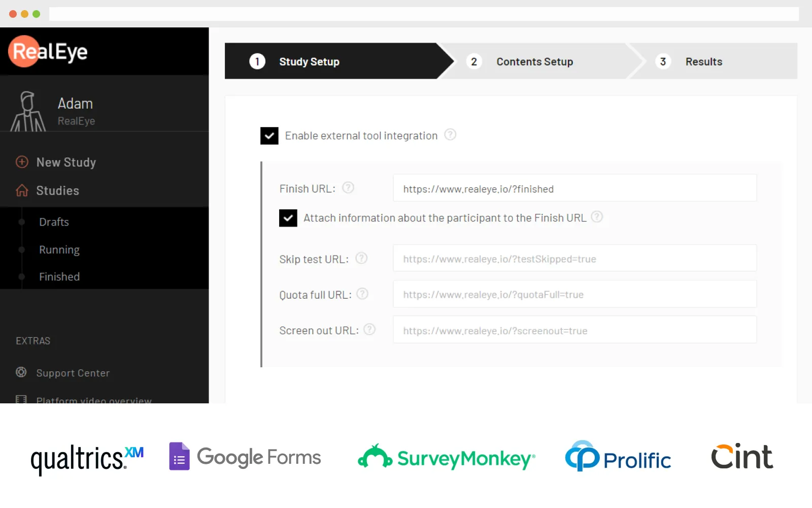Click help icon next to Screen out URL

click(370, 330)
